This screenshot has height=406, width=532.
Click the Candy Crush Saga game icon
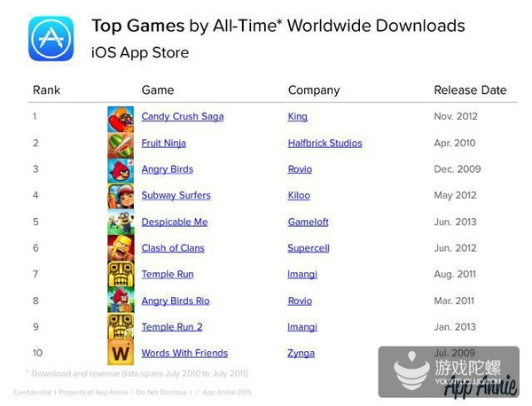[121, 118]
